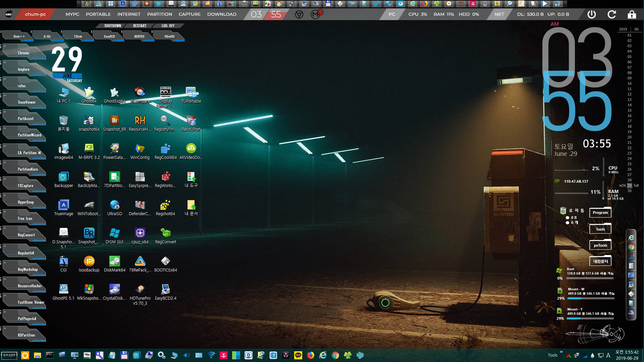This screenshot has width=644, height=362.
Task: Click the Boot drive usage bar
Action: 590,278
